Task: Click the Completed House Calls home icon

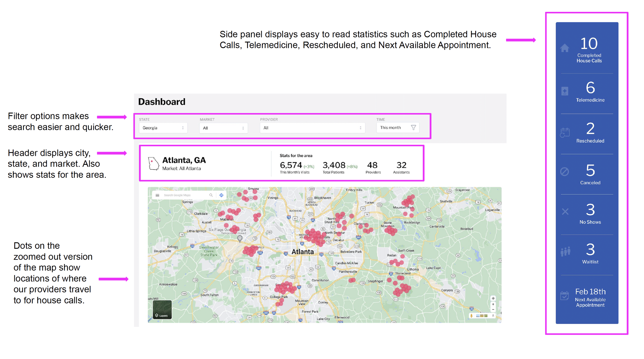Action: coord(564,48)
